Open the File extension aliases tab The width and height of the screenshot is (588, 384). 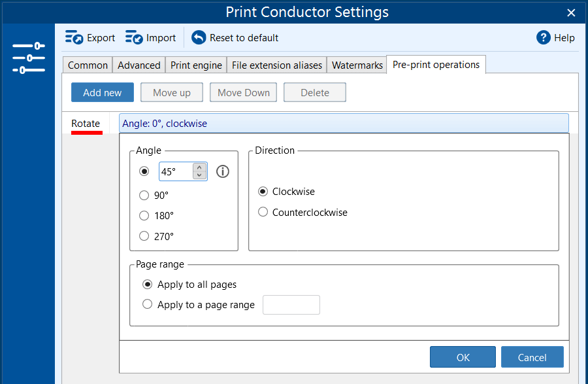277,65
